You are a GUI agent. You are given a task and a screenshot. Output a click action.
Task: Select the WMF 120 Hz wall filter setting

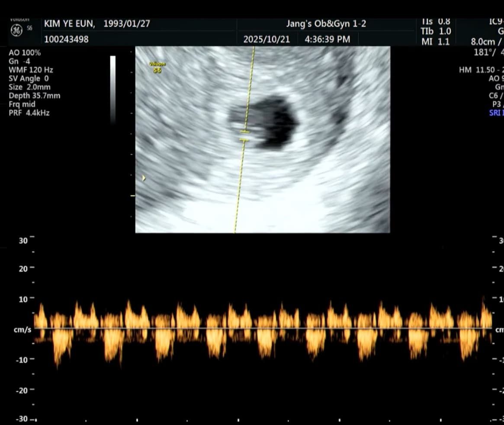pyautogui.click(x=31, y=70)
